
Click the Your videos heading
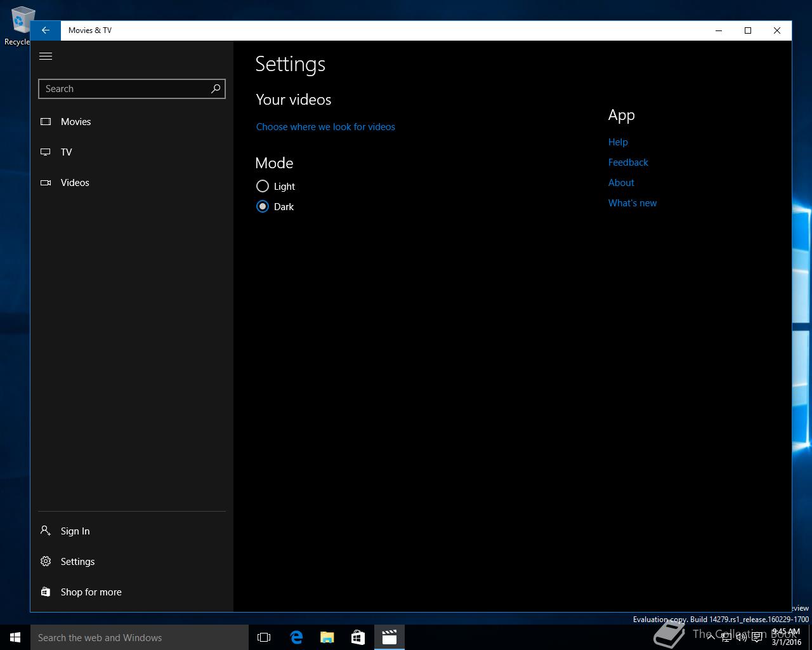[x=294, y=100]
